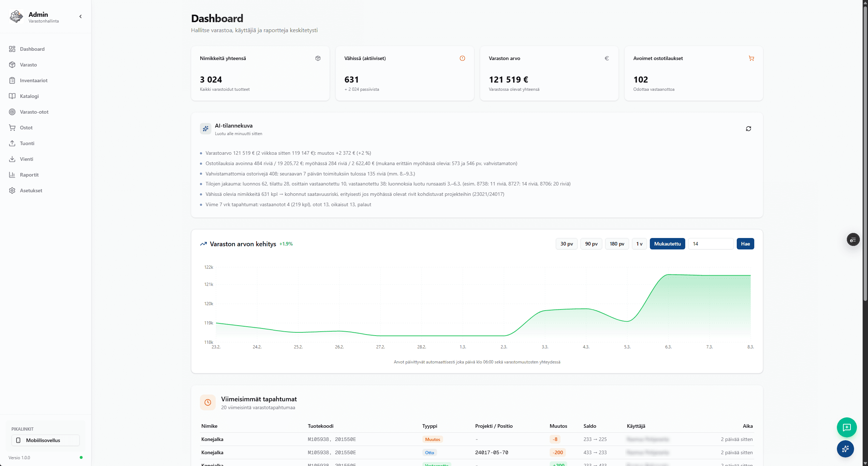Go to the Raportit page

pyautogui.click(x=29, y=175)
